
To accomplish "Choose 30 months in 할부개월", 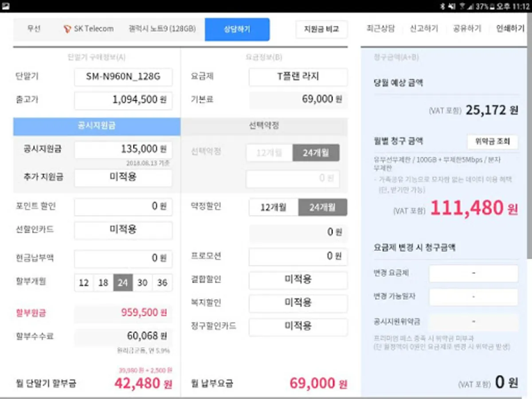I will [x=142, y=283].
